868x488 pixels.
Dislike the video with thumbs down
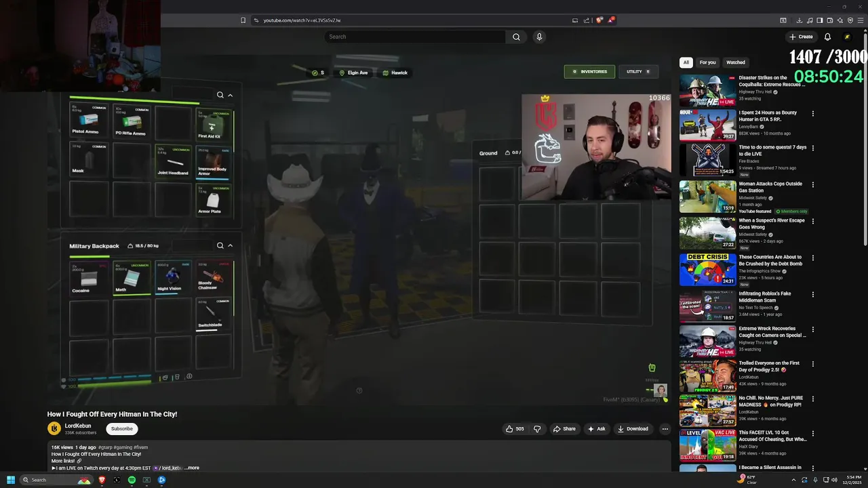pyautogui.click(x=537, y=429)
